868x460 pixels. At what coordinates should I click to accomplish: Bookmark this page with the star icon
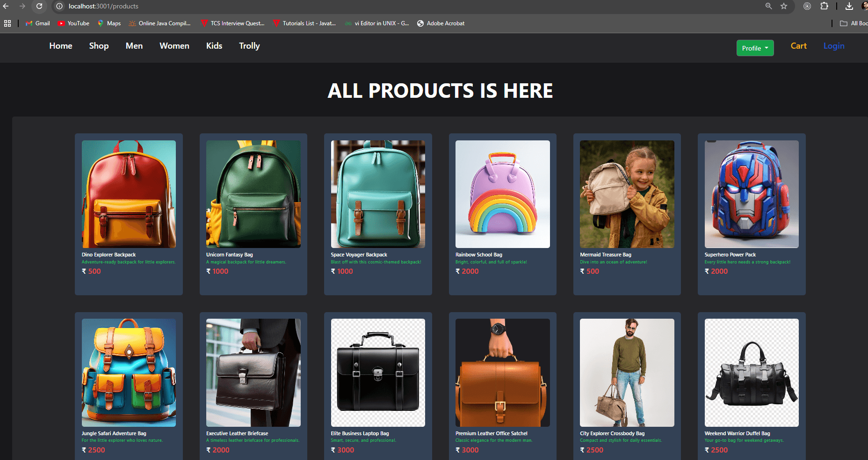[784, 6]
